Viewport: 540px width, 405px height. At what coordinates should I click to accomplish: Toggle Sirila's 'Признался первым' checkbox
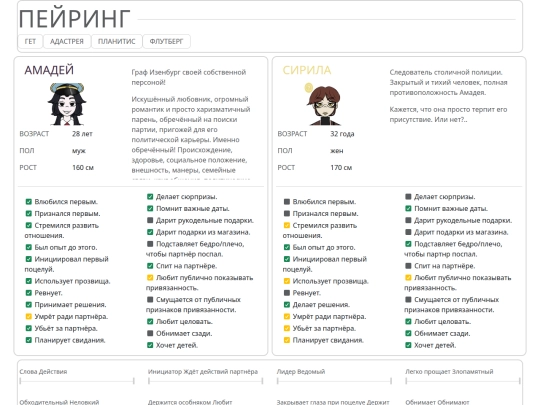pos(287,214)
